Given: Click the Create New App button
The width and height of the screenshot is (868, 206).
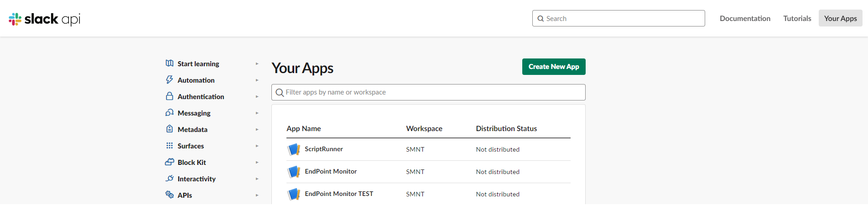Looking at the screenshot, I should tap(554, 67).
